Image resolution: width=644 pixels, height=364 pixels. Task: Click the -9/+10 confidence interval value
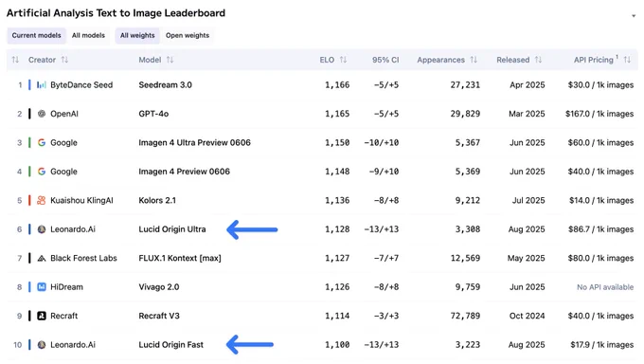384,172
